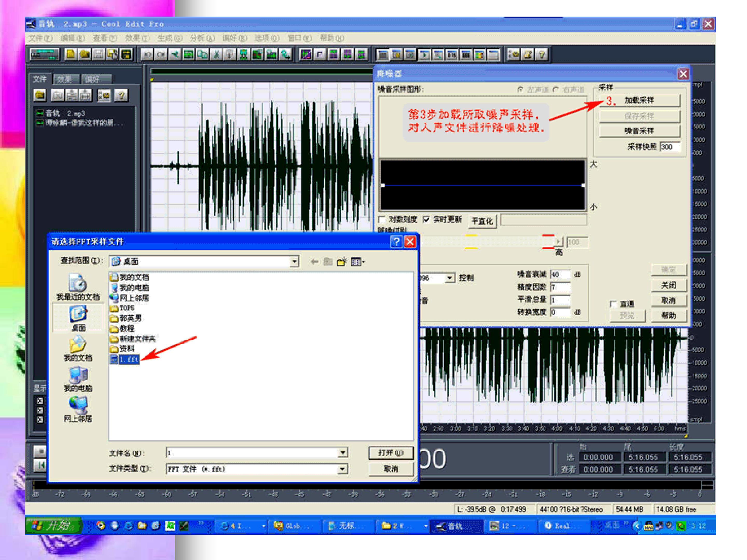Click the Open file toolbar icon

(x=84, y=54)
